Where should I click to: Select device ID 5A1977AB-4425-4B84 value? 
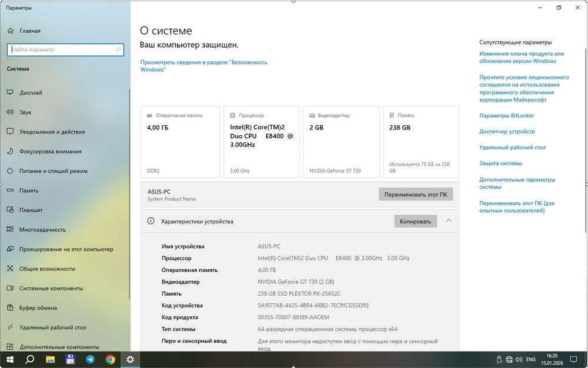coord(313,305)
